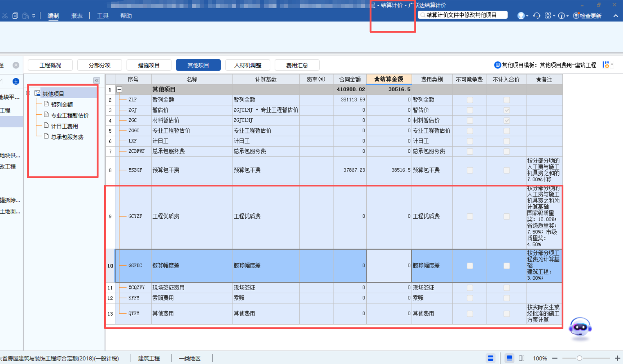Open the customer service headset icon
The height and width of the screenshot is (364, 623).
(x=536, y=15)
